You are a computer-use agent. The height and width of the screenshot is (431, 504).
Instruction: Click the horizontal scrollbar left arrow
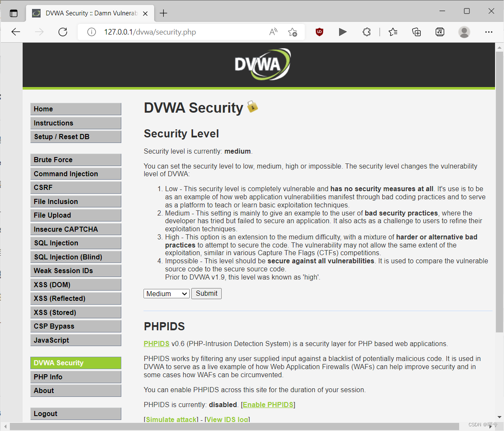click(x=5, y=426)
